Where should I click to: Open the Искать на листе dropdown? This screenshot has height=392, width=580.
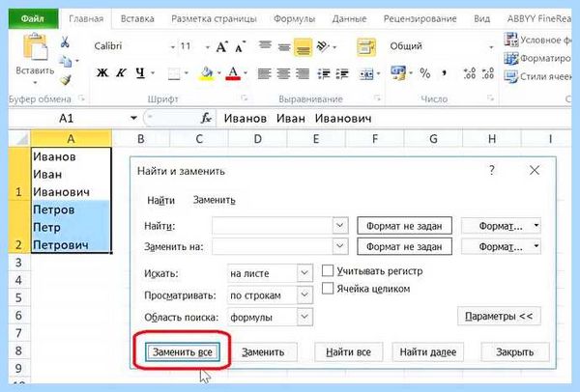click(304, 273)
